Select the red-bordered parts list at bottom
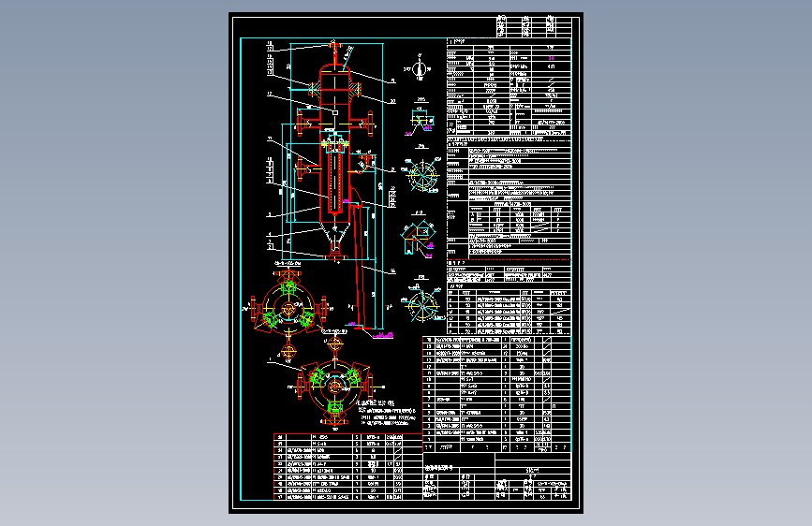The image size is (812, 526). coord(348,467)
